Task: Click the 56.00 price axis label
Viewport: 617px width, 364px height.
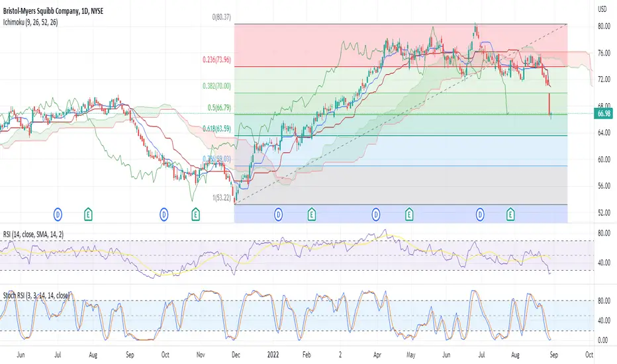Action: point(604,186)
